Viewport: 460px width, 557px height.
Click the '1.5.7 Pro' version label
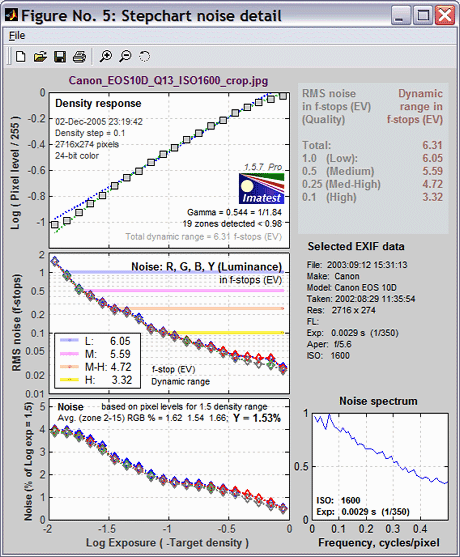pos(263,167)
